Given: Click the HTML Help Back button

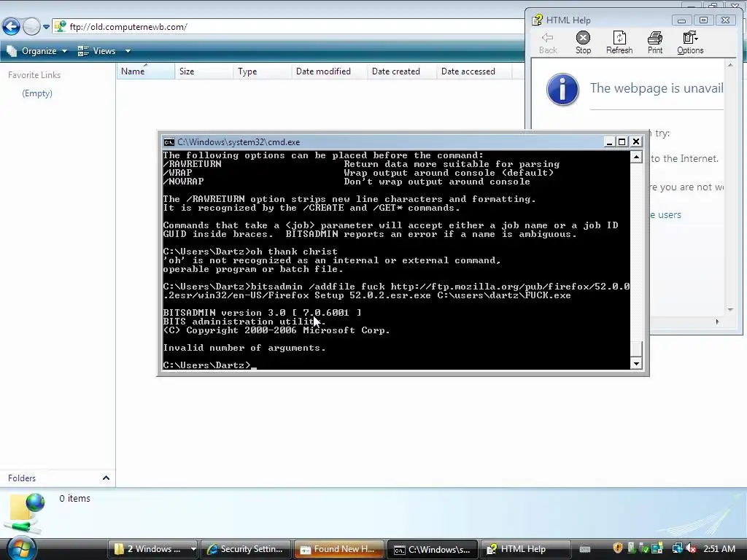Looking at the screenshot, I should pos(548,43).
